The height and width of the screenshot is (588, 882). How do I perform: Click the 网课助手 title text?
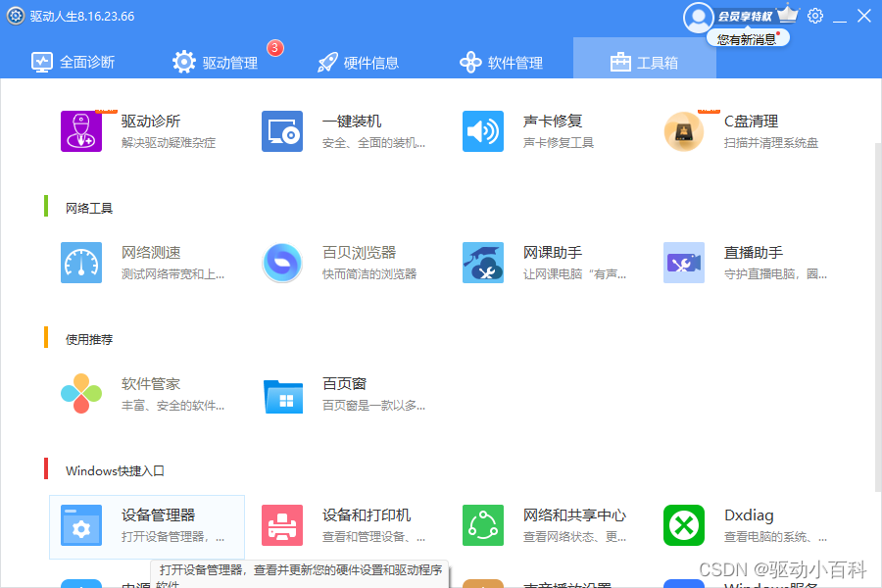(553, 252)
